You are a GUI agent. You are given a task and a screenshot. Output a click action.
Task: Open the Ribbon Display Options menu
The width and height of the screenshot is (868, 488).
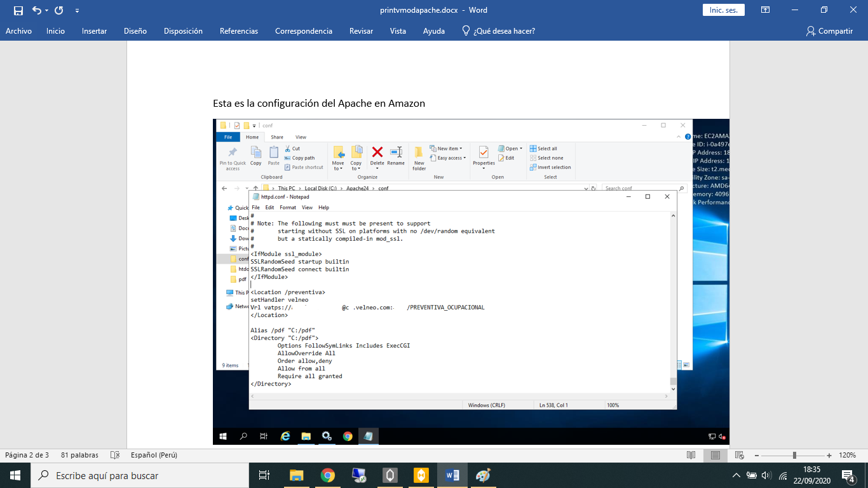click(x=766, y=10)
